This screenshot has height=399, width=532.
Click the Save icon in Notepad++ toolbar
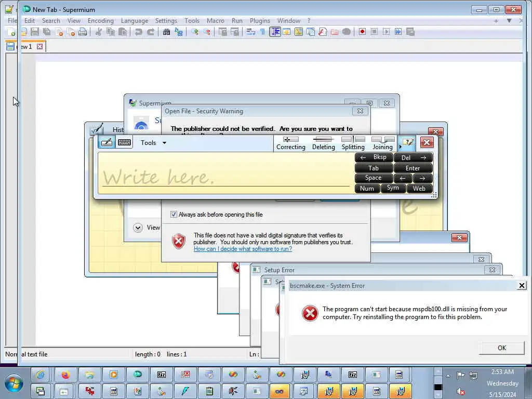(x=35, y=32)
